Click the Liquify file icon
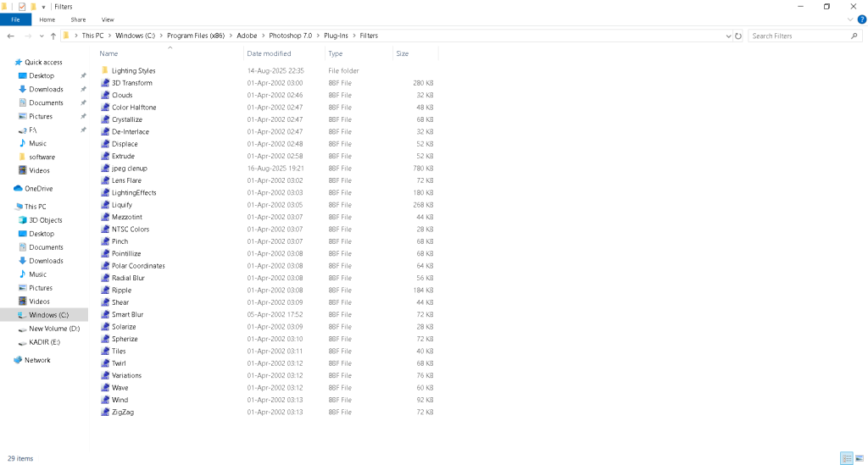Image resolution: width=868 pixels, height=465 pixels. tap(105, 205)
